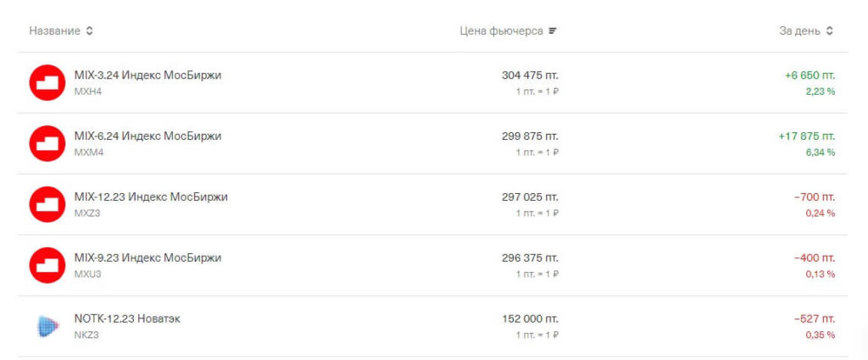
Task: Click the +17 875 пт. daily change
Action: [x=806, y=136]
